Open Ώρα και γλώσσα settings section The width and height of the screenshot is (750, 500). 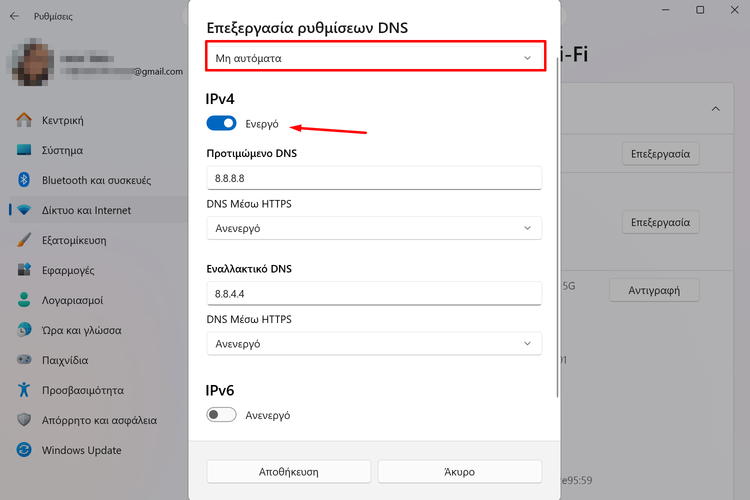point(81,330)
